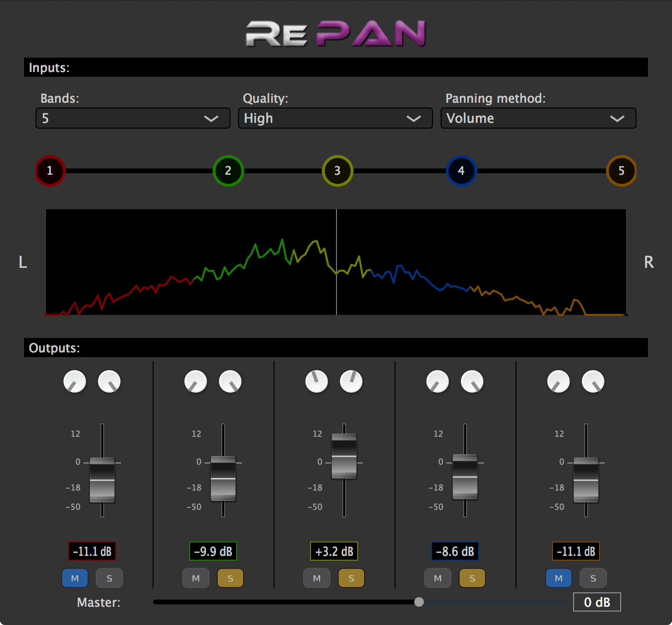Click the right pan knob of output 2

230,382
